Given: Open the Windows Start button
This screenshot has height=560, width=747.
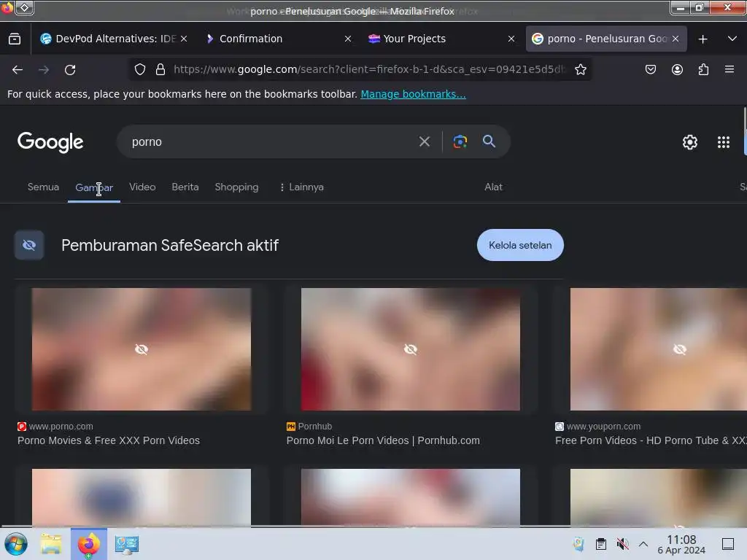Looking at the screenshot, I should [16, 544].
